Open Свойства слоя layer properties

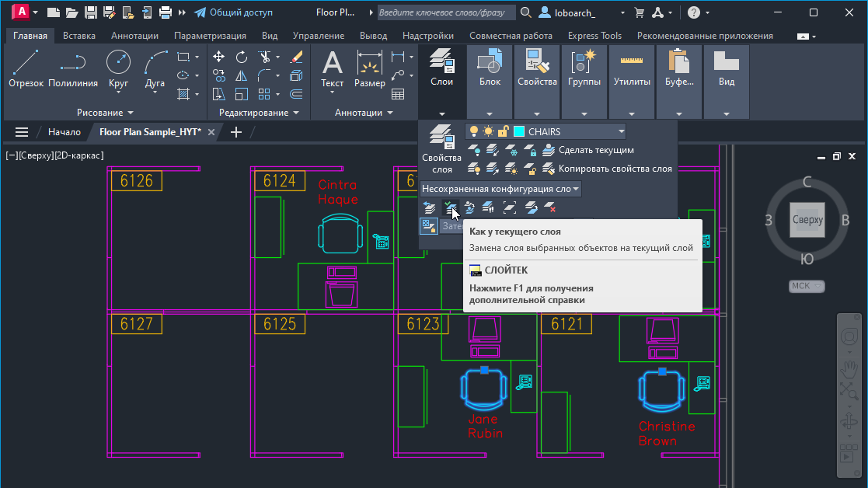tap(441, 149)
